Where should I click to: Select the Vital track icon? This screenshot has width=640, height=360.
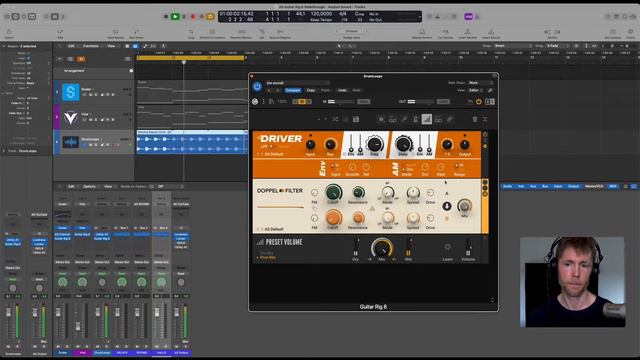71,117
